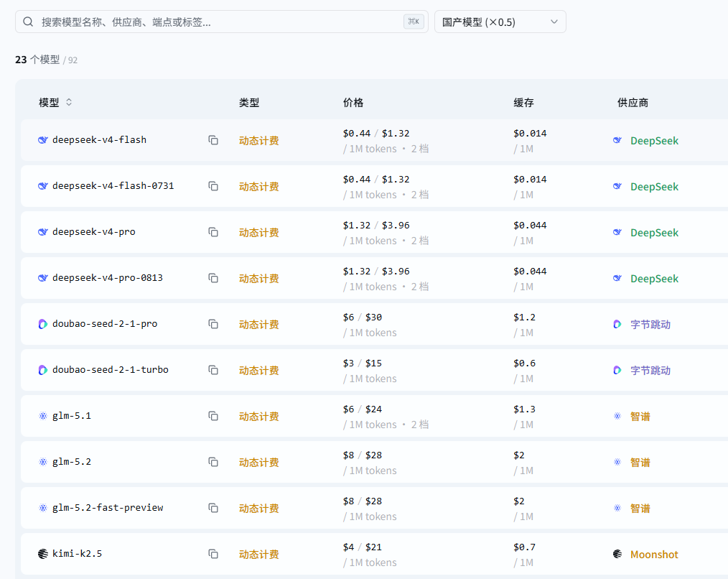
Task: Click 动态计费 tag in deepseek-v4-flash row
Action: [x=258, y=141]
